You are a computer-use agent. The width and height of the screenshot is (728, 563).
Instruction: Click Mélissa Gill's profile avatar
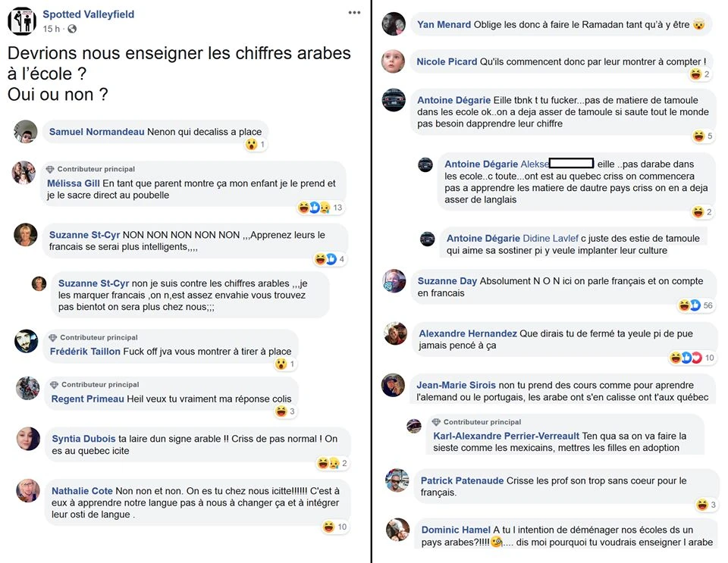[x=24, y=173]
